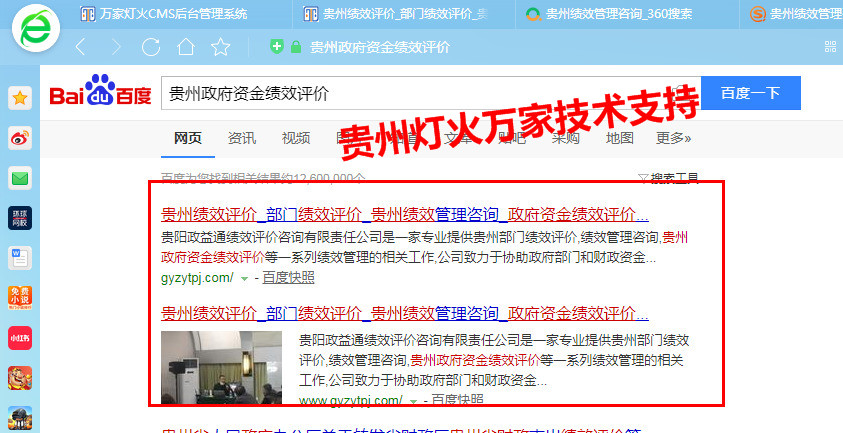
Task: Select the 资讯 search category
Action: click(241, 138)
